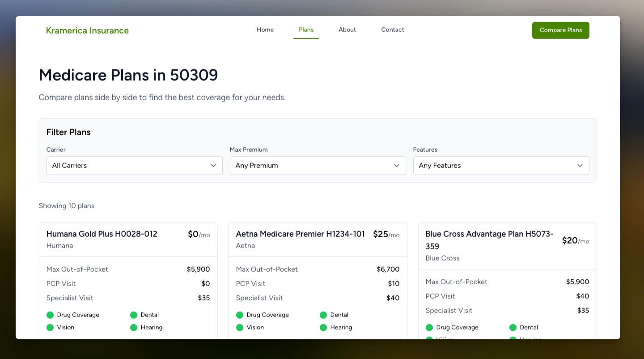
Task: Open the Contact page
Action: [x=392, y=30]
